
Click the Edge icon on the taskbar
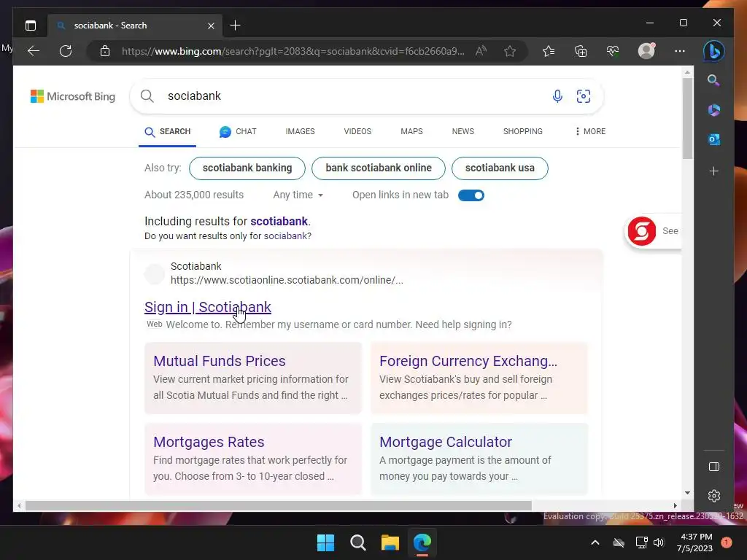click(422, 542)
